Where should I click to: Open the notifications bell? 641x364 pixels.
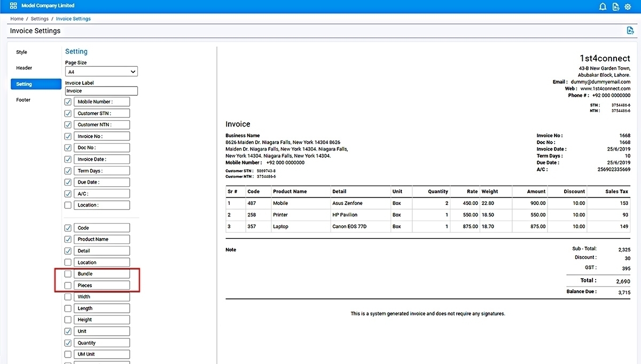click(x=603, y=6)
